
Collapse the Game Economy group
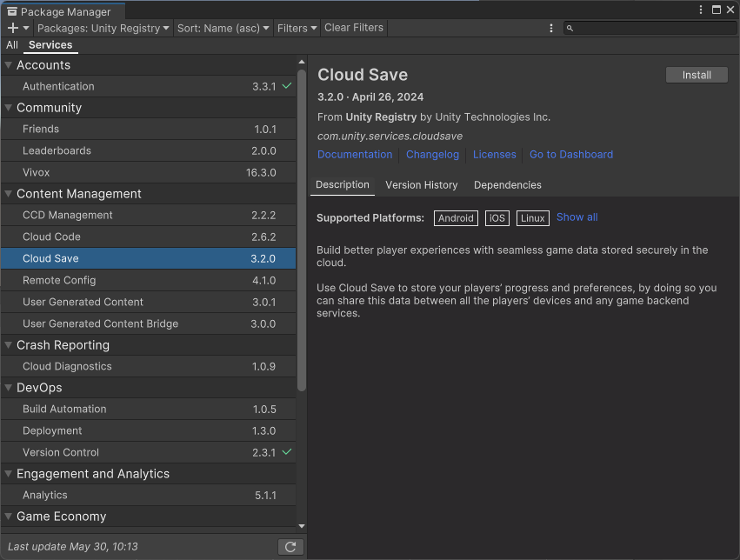[x=8, y=517]
